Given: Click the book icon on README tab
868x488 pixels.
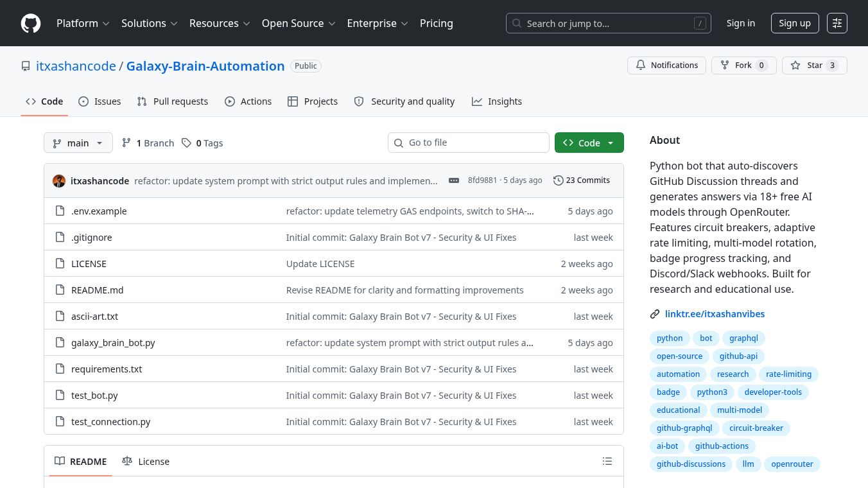Looking at the screenshot, I should [x=60, y=461].
